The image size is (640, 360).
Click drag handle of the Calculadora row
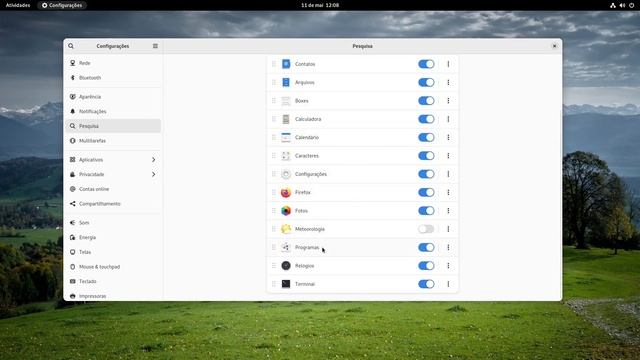pyautogui.click(x=274, y=119)
